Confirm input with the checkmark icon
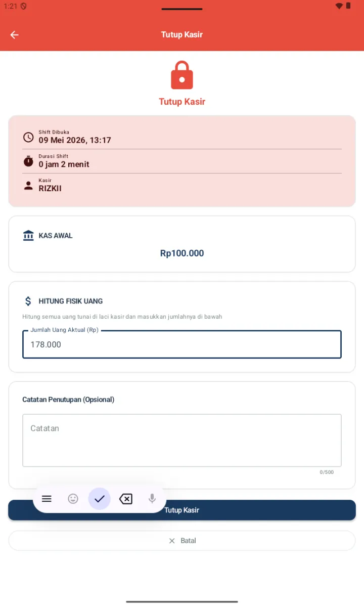364x610 pixels. point(100,499)
